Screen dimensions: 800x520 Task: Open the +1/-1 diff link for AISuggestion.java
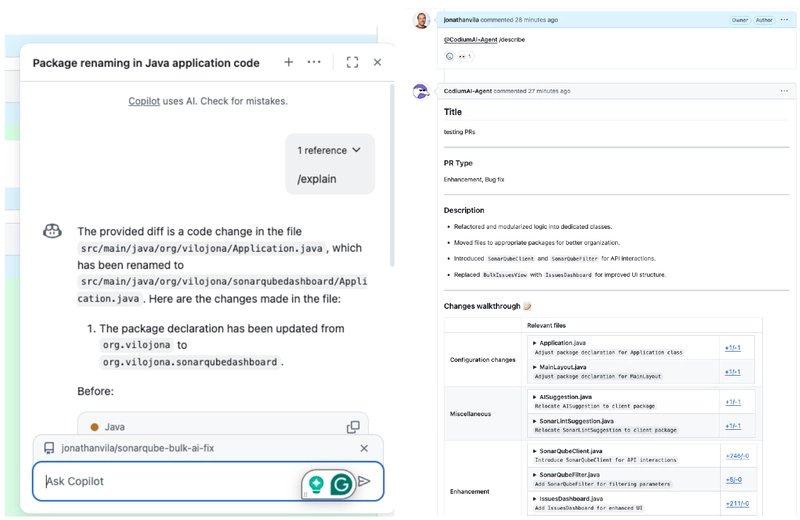coord(733,402)
